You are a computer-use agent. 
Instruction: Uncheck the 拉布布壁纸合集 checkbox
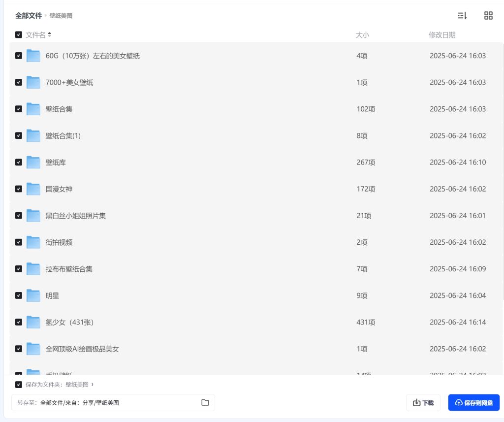click(x=19, y=269)
